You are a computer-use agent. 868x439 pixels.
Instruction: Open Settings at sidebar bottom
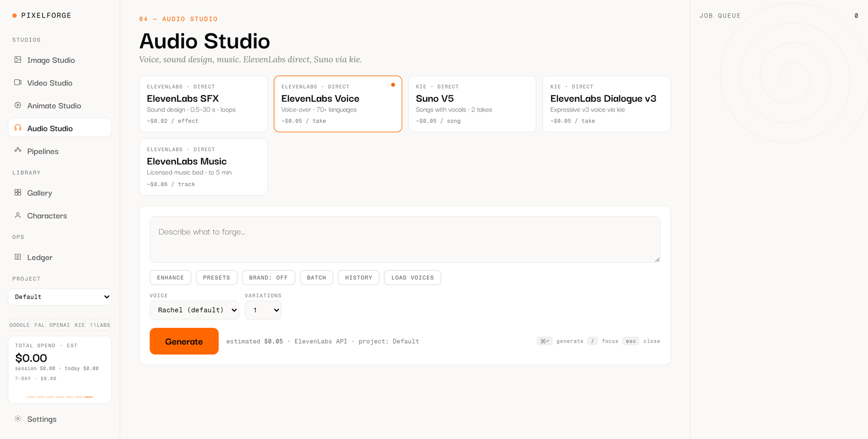60,419
